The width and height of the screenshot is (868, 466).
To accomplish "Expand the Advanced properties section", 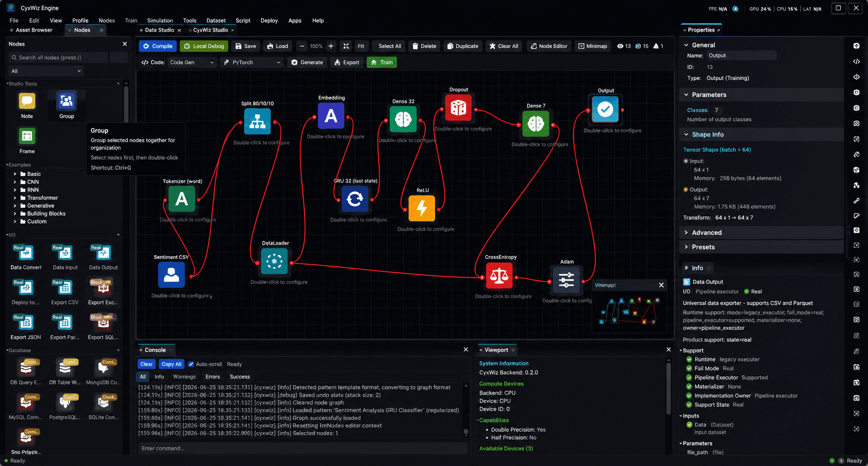I will [761, 233].
